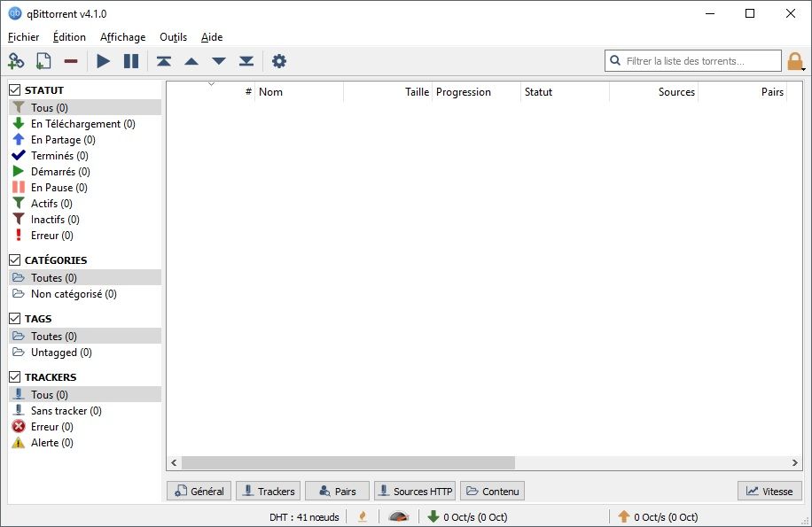Click the scrollbar right arrow
This screenshot has height=527, width=812.
(795, 462)
